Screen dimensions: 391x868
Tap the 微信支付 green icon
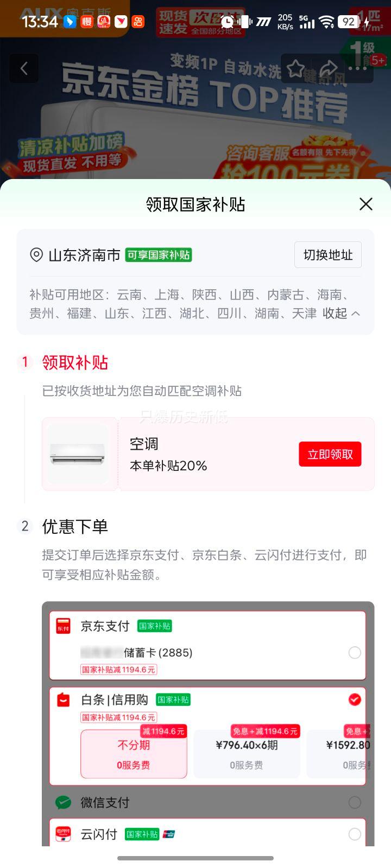point(64,802)
